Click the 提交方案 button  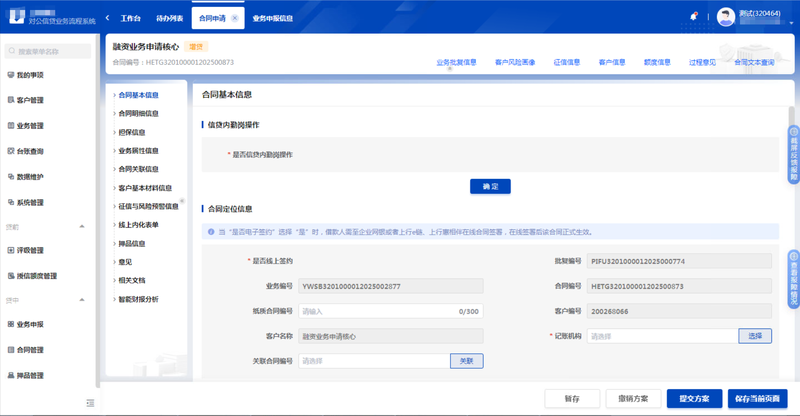[x=694, y=398]
